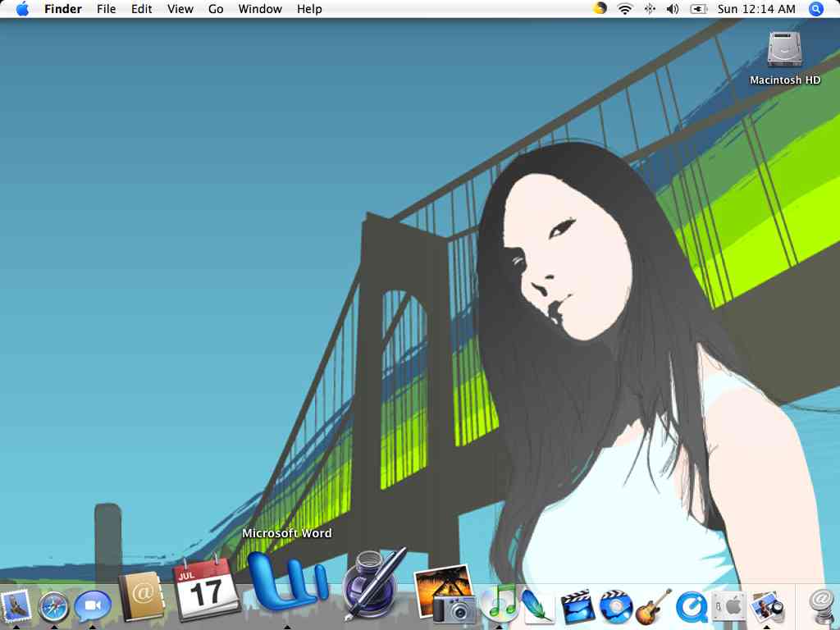Image resolution: width=840 pixels, height=630 pixels.
Task: Open iPhoto camera and photo icon
Action: click(x=445, y=595)
